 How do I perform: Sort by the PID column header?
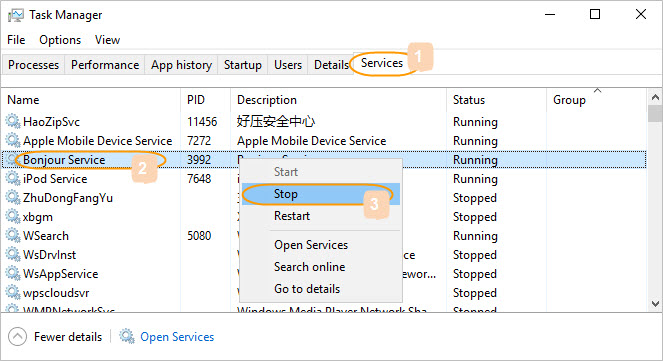[205, 100]
